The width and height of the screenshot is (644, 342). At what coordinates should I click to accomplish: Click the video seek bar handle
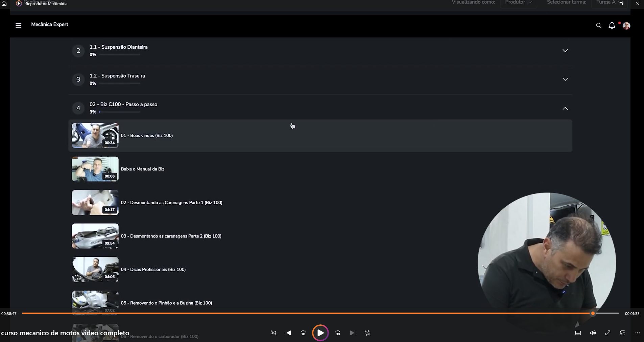(x=593, y=314)
